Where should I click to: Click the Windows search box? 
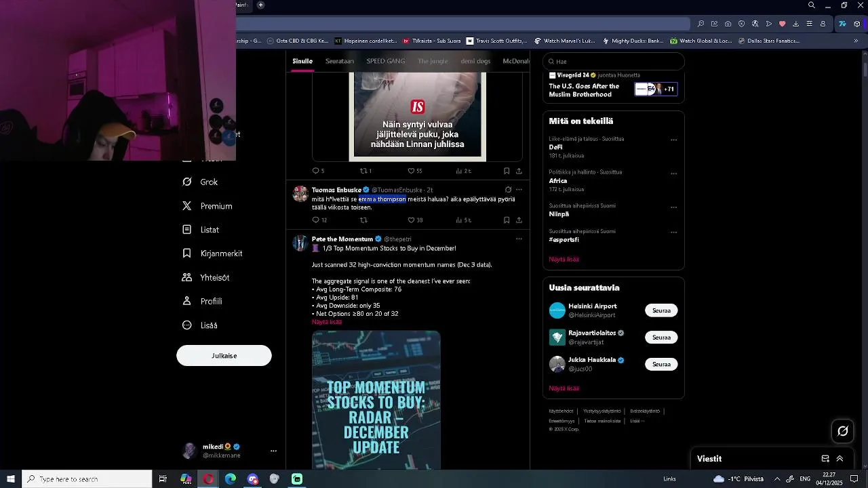coord(87,479)
